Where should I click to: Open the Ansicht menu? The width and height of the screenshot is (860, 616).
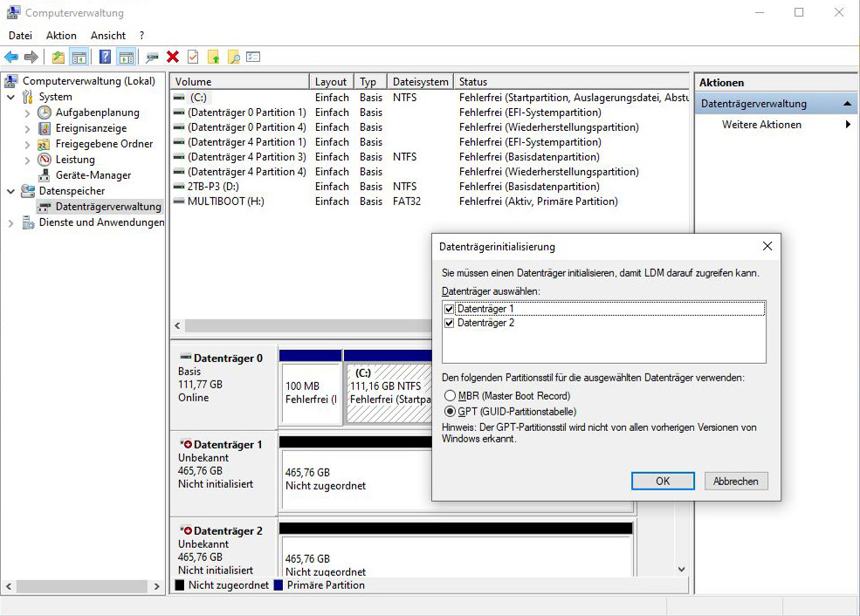(108, 36)
